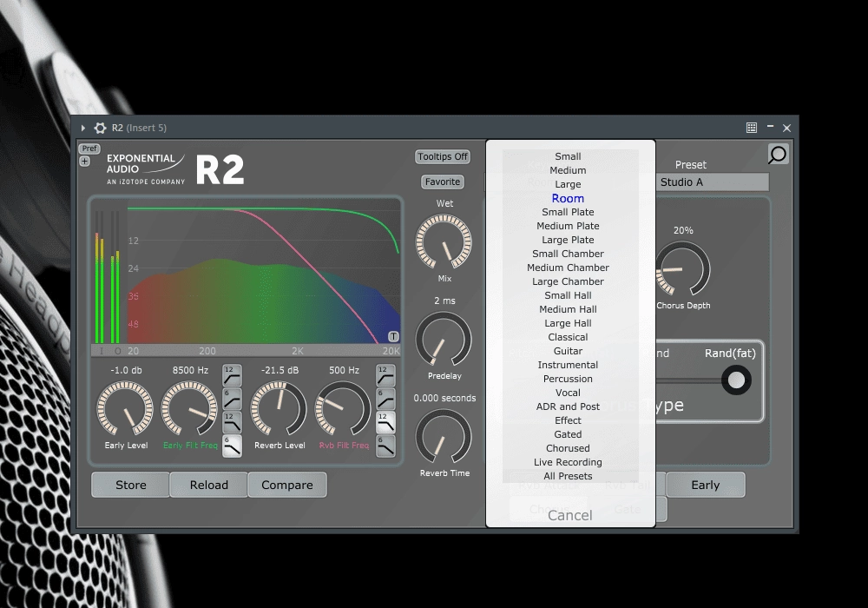The height and width of the screenshot is (608, 868).
Task: Select reverb filter 6 dB low-pass slope
Action: pyautogui.click(x=385, y=446)
